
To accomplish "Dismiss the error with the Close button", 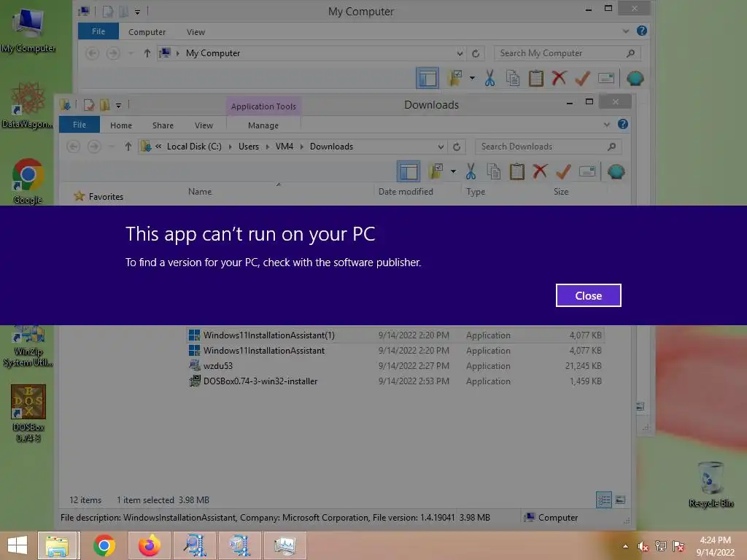I will (x=589, y=295).
